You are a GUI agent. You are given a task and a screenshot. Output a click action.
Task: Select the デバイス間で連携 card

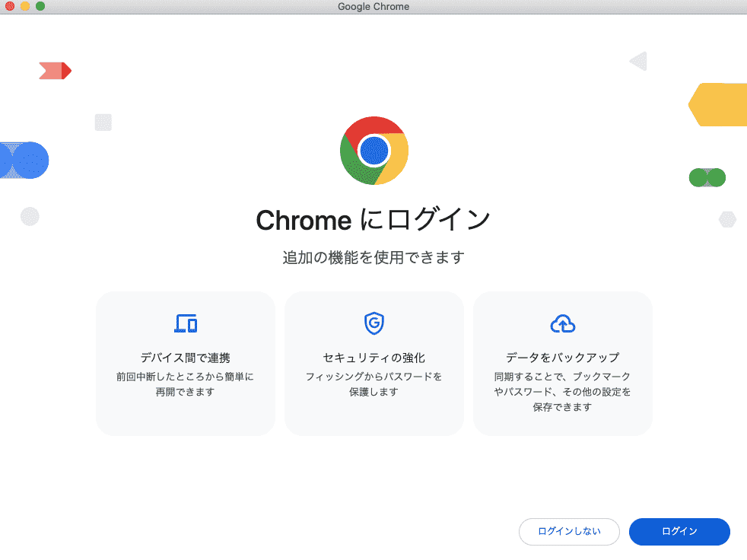(185, 364)
